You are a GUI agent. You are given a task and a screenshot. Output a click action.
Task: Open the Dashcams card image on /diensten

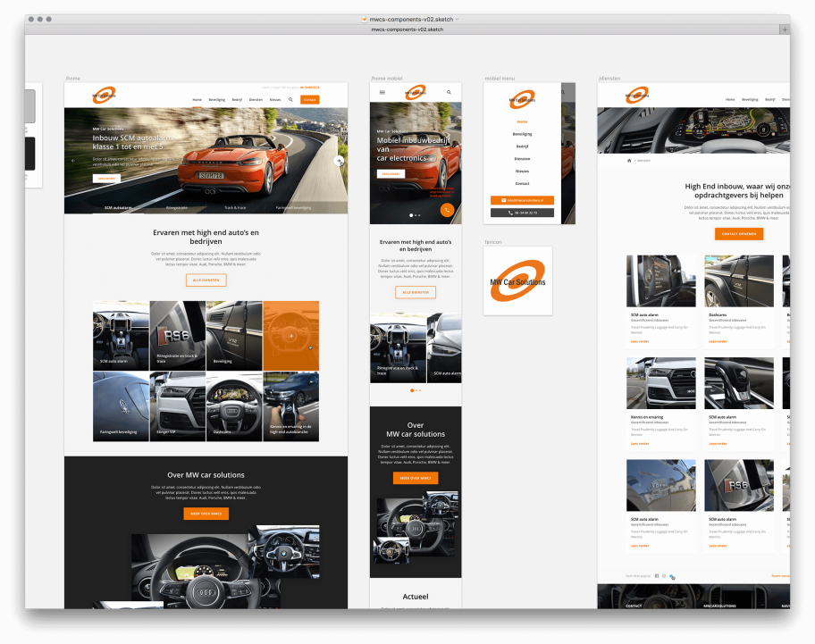[739, 281]
